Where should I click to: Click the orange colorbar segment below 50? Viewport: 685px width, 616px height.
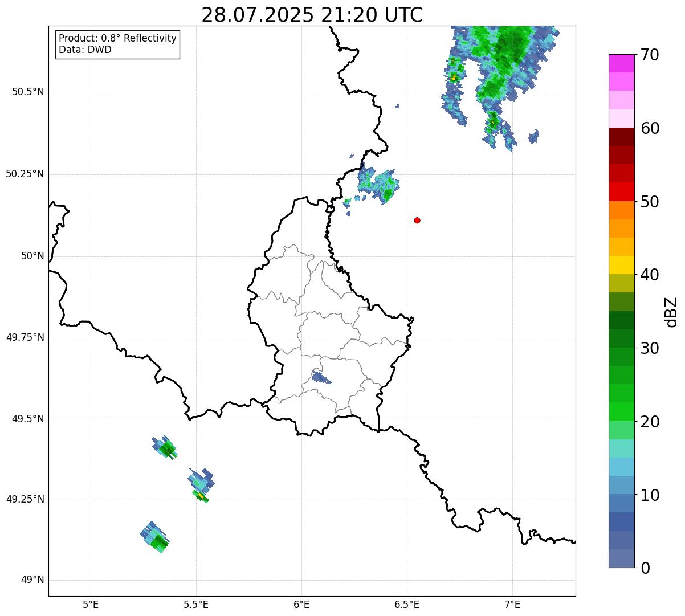(x=621, y=210)
